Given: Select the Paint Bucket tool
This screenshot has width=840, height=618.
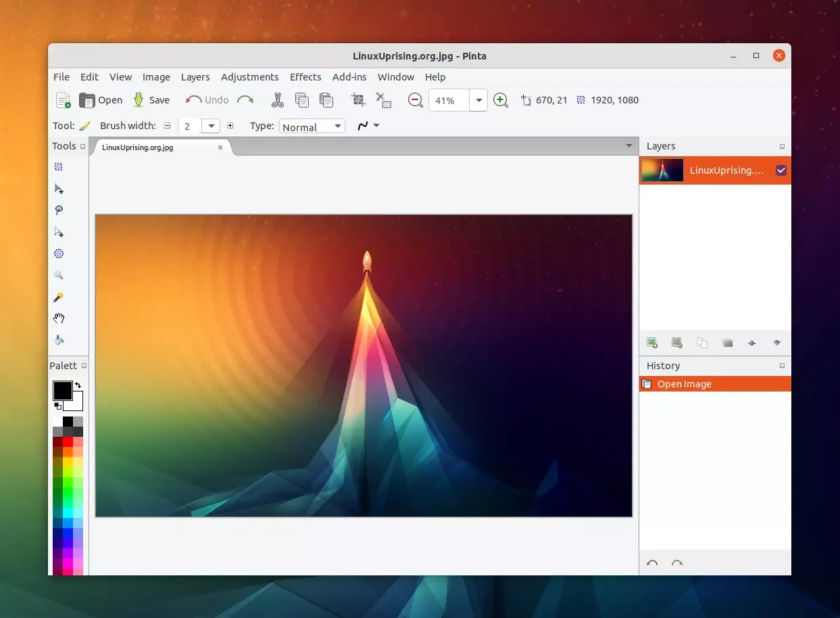Looking at the screenshot, I should (x=59, y=340).
